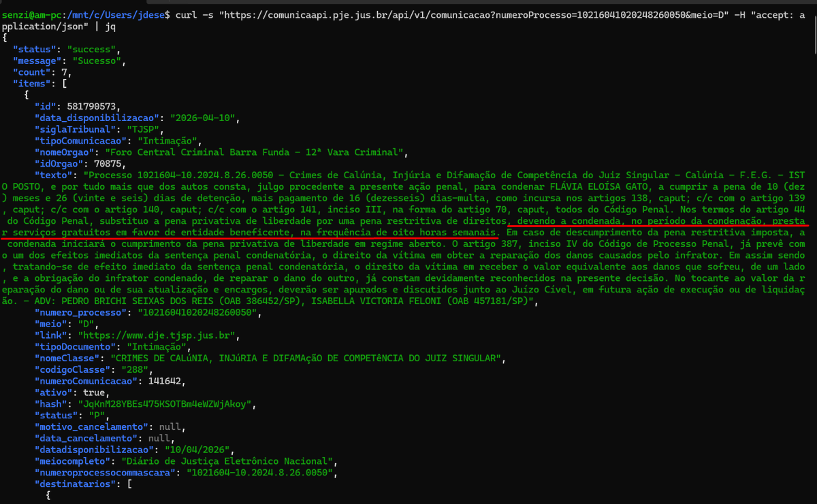Click the numeroprocessocommascara value "1021604-10.2024.8.26.0050"

[x=259, y=472]
